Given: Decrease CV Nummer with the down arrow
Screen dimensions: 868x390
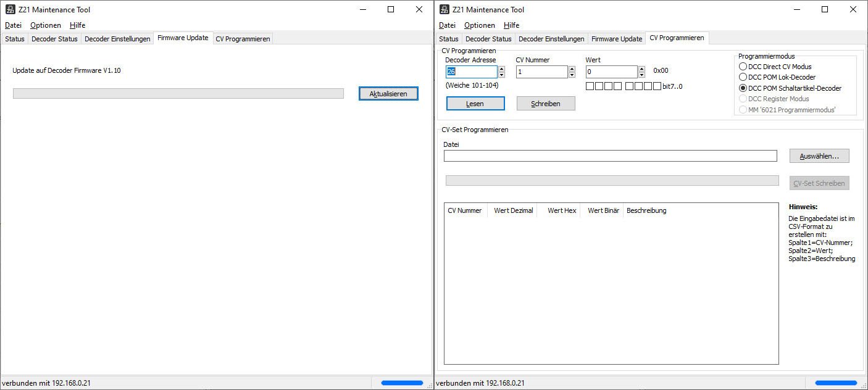Looking at the screenshot, I should (x=572, y=75).
